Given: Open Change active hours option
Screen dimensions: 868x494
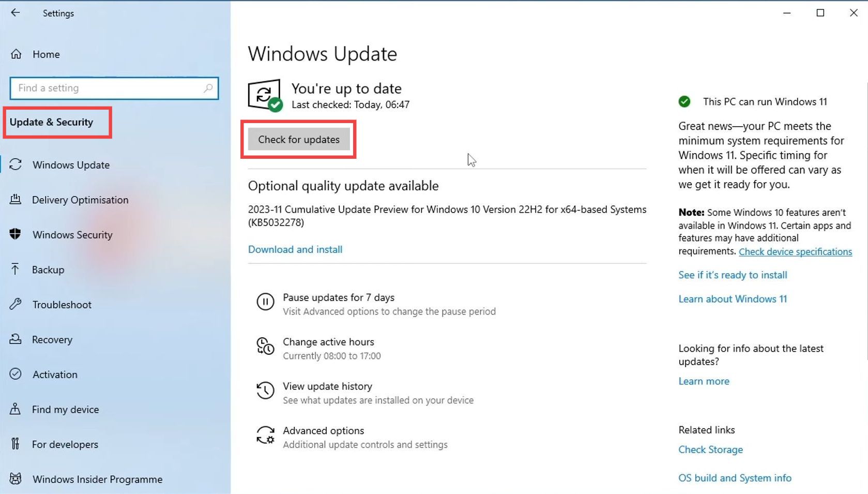Looking at the screenshot, I should (328, 342).
